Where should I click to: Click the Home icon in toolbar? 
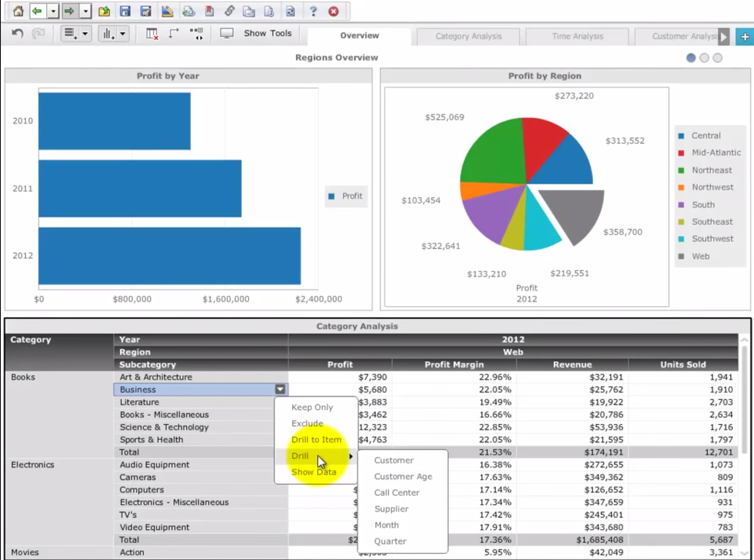(x=18, y=11)
